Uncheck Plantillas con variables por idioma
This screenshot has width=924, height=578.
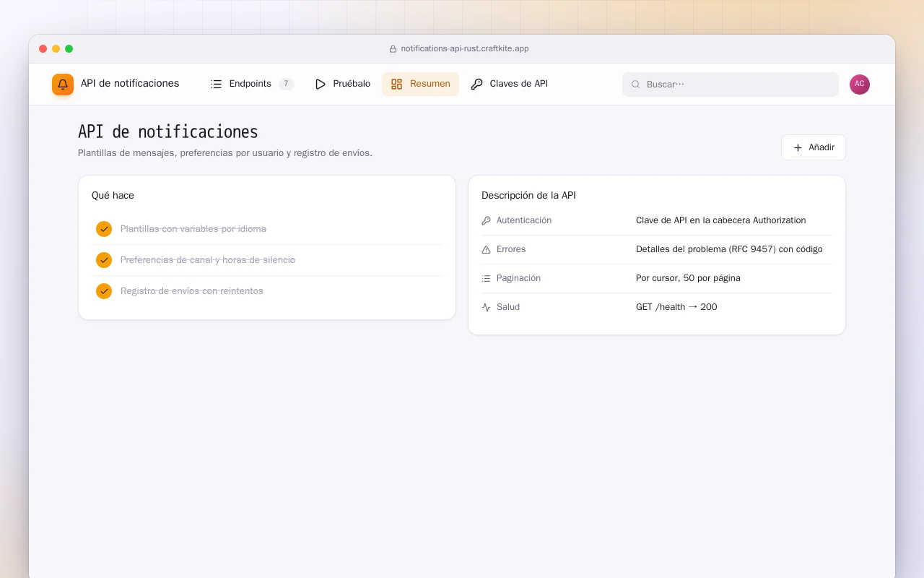104,229
